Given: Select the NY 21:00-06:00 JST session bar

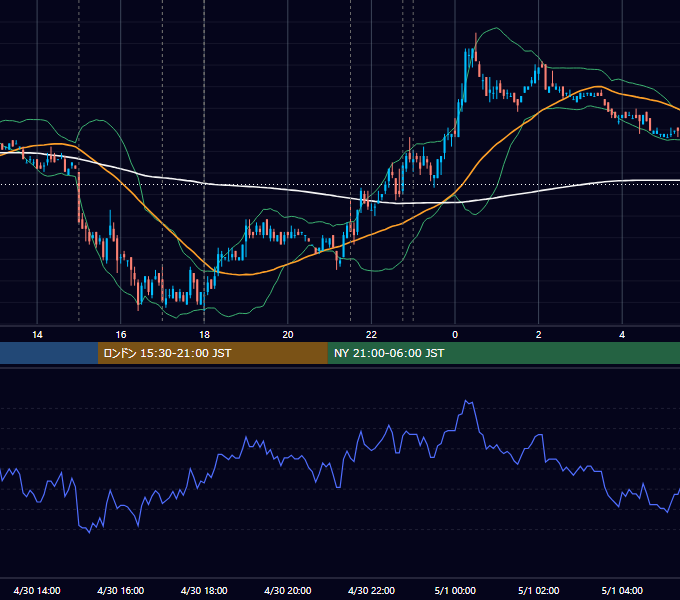Looking at the screenshot, I should 503,353.
